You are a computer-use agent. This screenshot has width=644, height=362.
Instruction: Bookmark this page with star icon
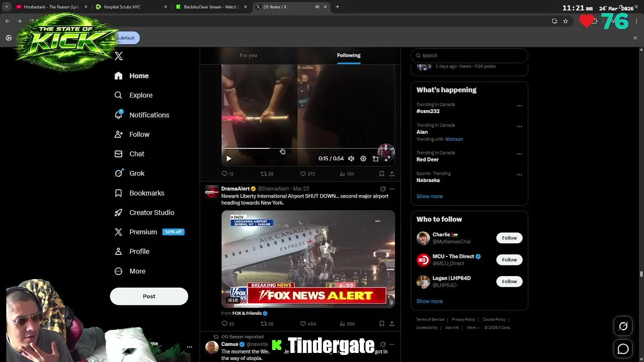pyautogui.click(x=566, y=21)
